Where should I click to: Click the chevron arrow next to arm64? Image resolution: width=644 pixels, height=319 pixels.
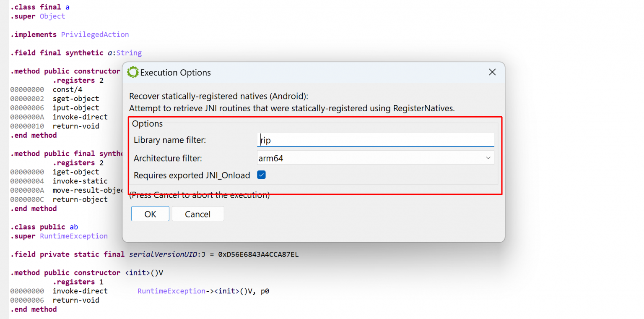pyautogui.click(x=488, y=157)
